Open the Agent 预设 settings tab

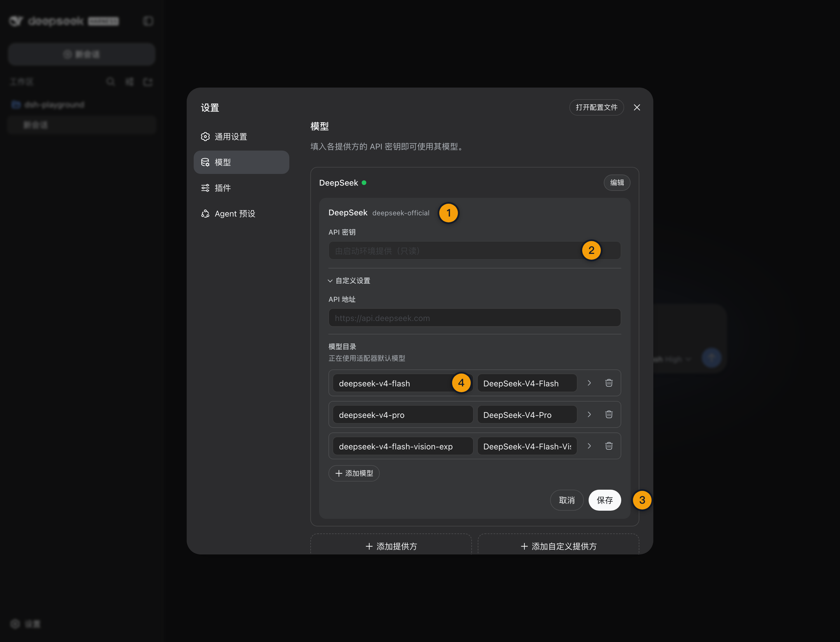pyautogui.click(x=242, y=214)
